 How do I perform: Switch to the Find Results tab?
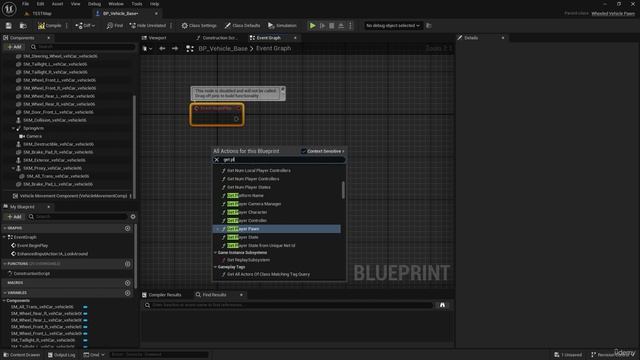(214, 295)
